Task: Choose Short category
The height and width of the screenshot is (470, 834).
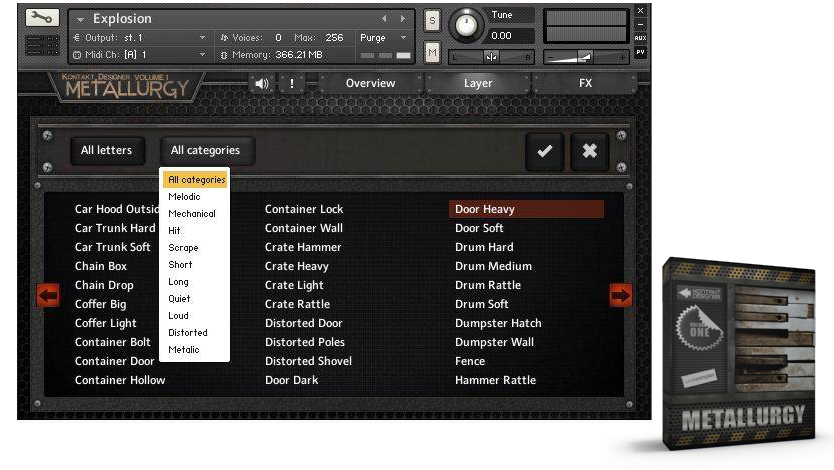Action: (180, 265)
